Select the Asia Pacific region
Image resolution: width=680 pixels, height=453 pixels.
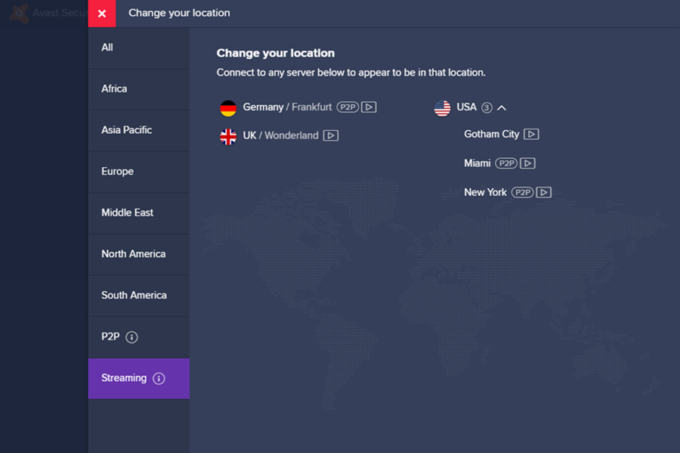pyautogui.click(x=139, y=130)
